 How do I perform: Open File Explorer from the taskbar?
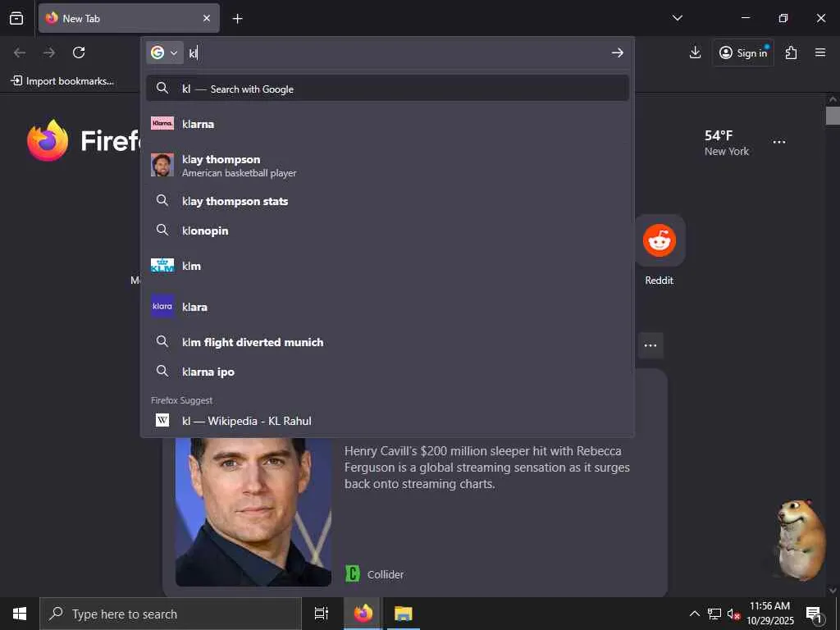(x=403, y=614)
